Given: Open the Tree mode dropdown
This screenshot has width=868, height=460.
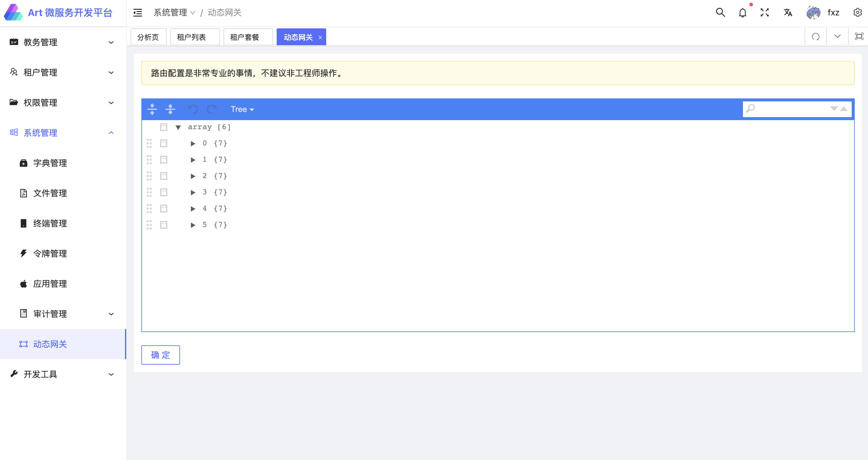Looking at the screenshot, I should (x=242, y=109).
